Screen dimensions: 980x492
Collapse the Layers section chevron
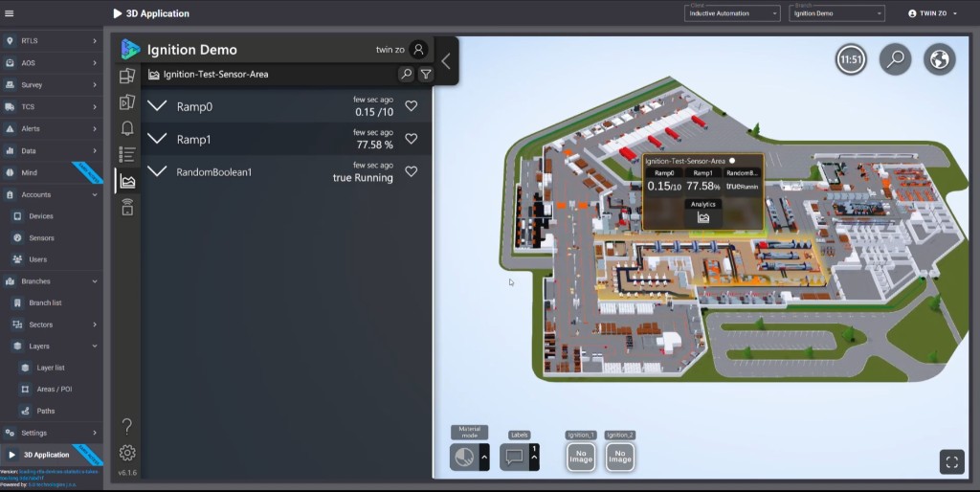tap(95, 346)
